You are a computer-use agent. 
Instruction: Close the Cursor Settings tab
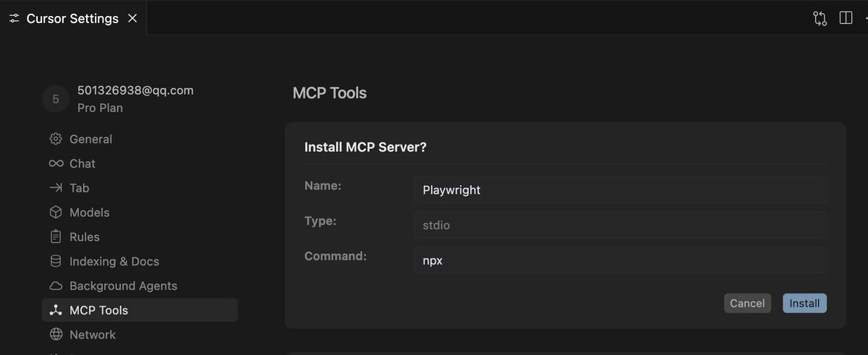(132, 19)
